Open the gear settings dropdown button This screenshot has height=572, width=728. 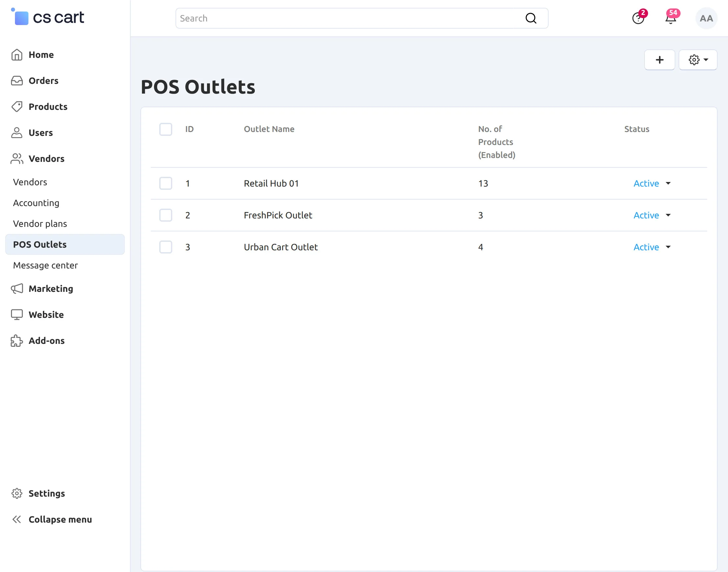pyautogui.click(x=697, y=60)
